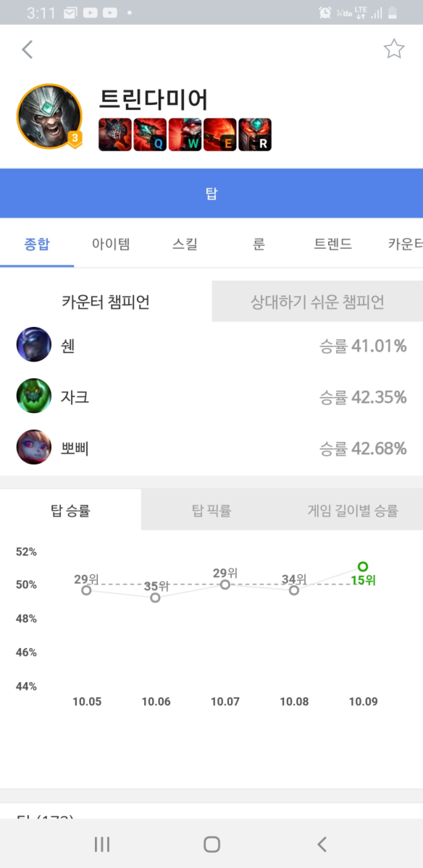
Task: Switch to the 스킬 tab
Action: point(185,244)
